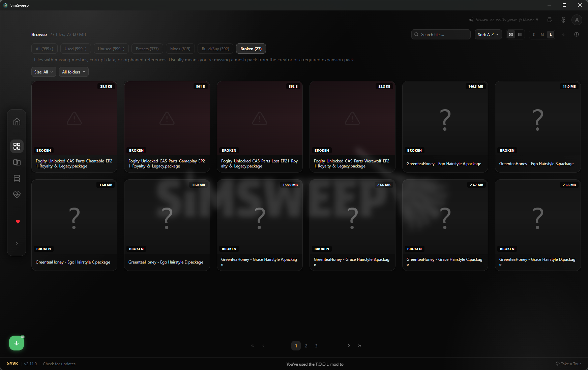The height and width of the screenshot is (370, 588).
Task: Switch to the Unused (999+) tab
Action: pos(111,49)
